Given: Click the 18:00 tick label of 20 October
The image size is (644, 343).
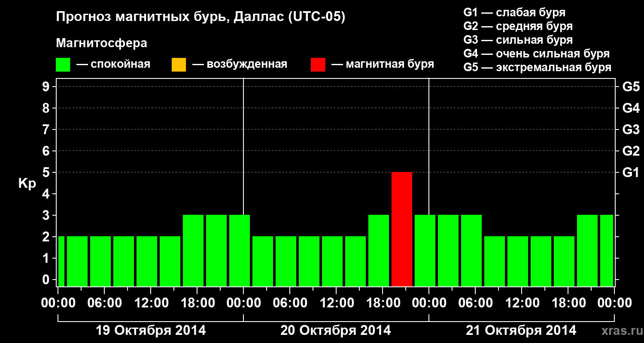Looking at the screenshot, I should pos(383,303).
